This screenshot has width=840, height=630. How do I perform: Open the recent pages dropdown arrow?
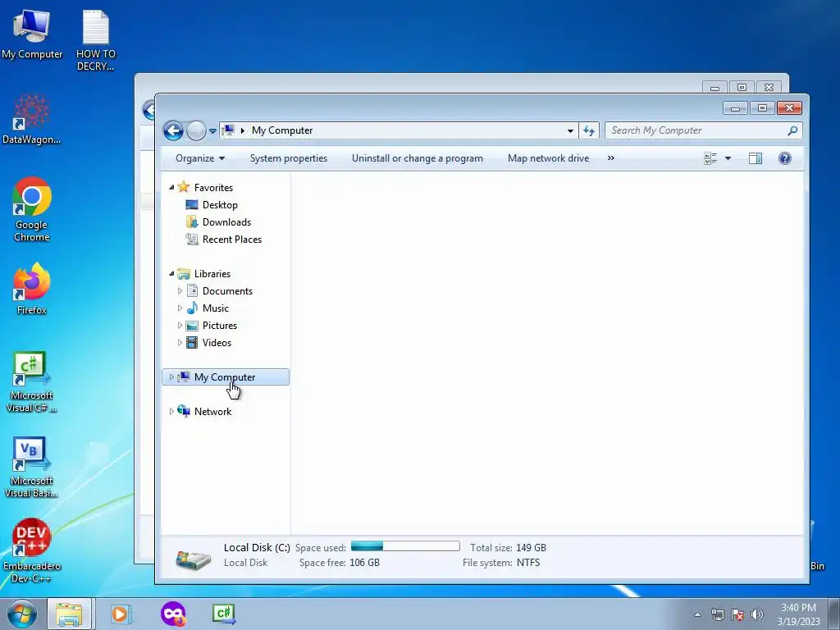pyautogui.click(x=212, y=130)
